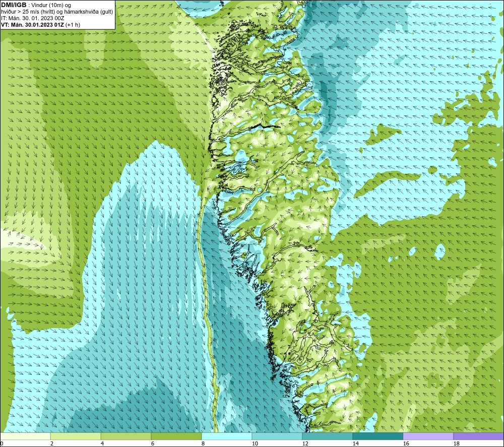Click the dark teal 14–16 legend swatch
The height and width of the screenshot is (447, 504).
[x=377, y=436]
